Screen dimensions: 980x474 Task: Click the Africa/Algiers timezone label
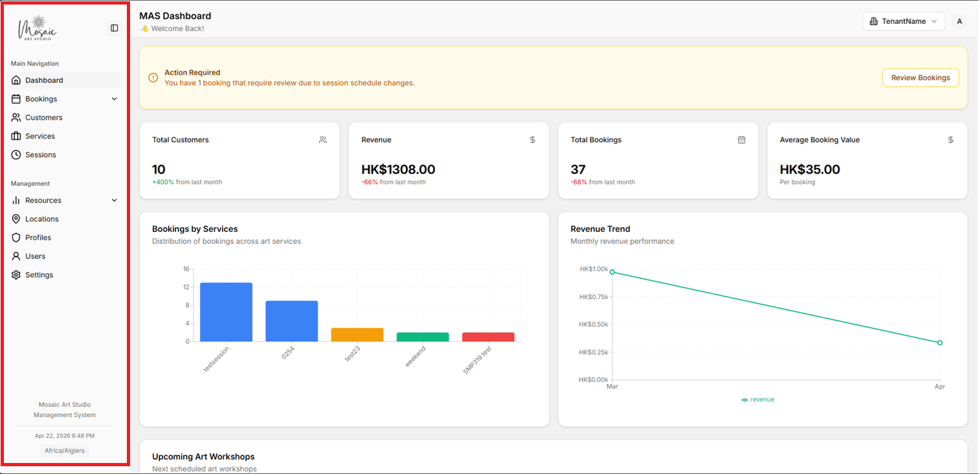[x=64, y=450]
